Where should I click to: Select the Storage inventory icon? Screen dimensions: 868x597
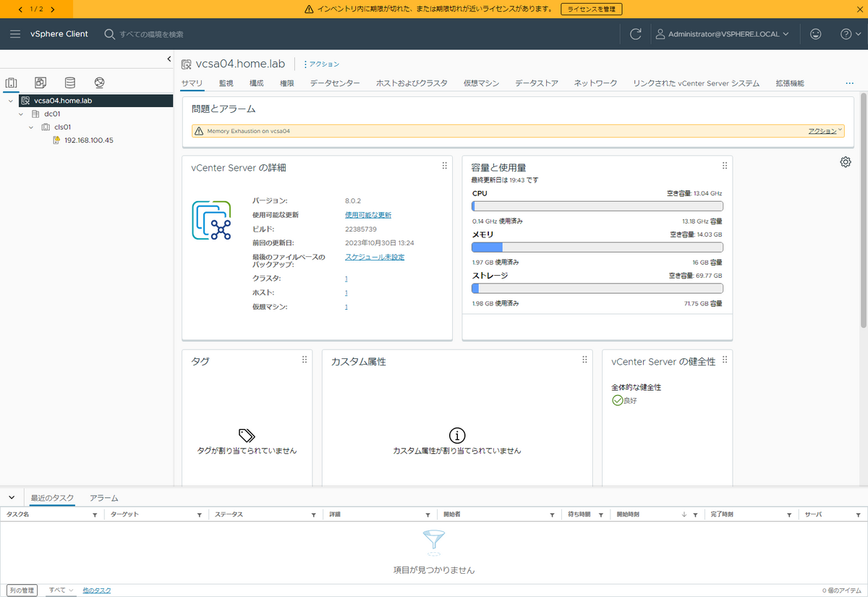[x=69, y=82]
